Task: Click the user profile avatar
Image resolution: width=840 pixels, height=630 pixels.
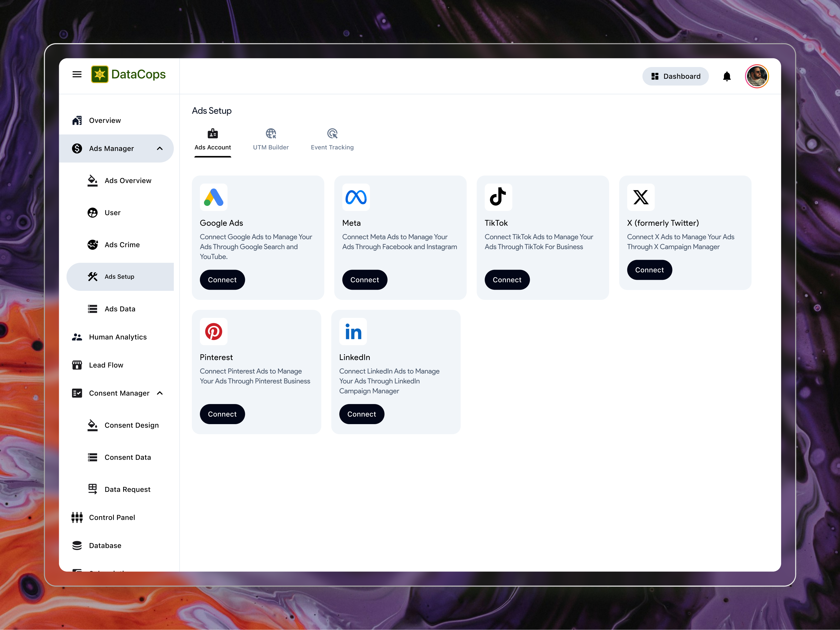Action: pos(757,76)
